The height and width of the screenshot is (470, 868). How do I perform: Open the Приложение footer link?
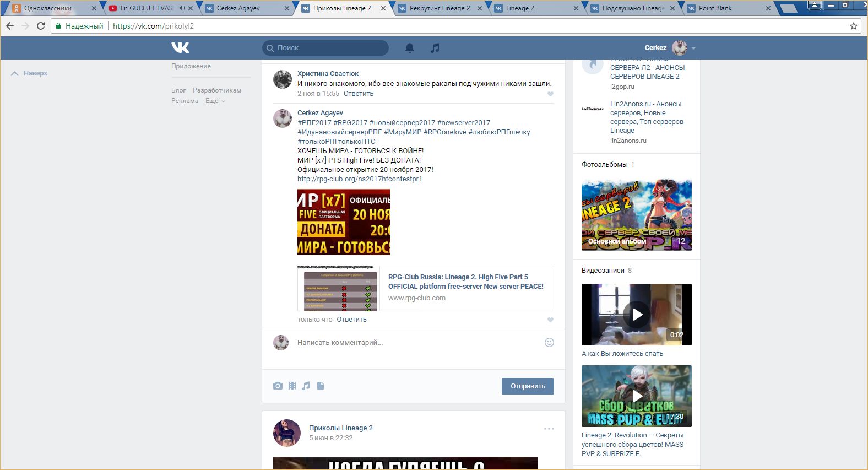click(x=191, y=66)
